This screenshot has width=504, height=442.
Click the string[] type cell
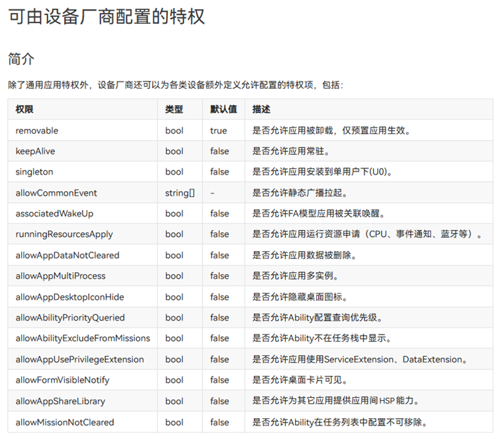(180, 193)
